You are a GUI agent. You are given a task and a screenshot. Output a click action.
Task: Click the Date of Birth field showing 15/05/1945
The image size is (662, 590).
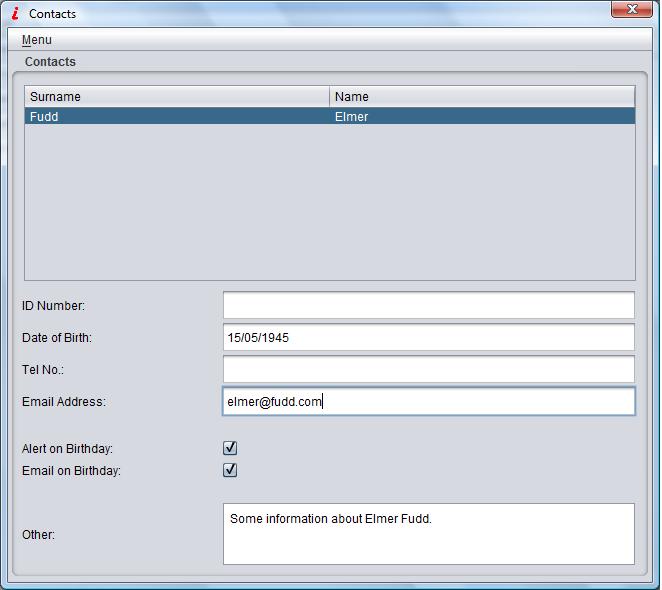(428, 337)
